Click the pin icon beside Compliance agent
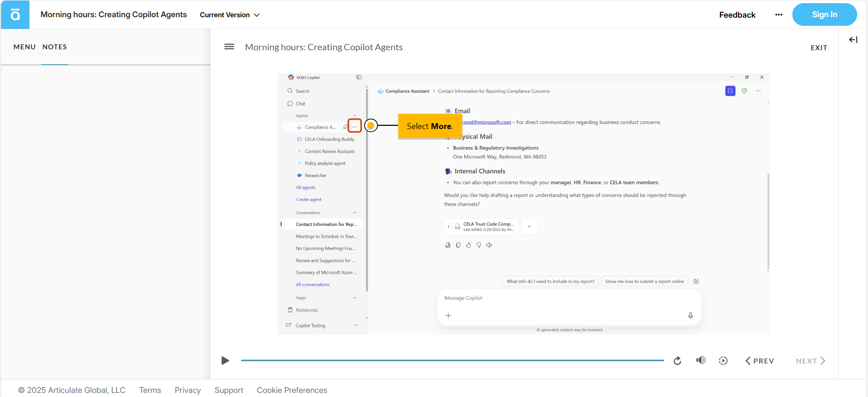The image size is (868, 397). pos(345,127)
